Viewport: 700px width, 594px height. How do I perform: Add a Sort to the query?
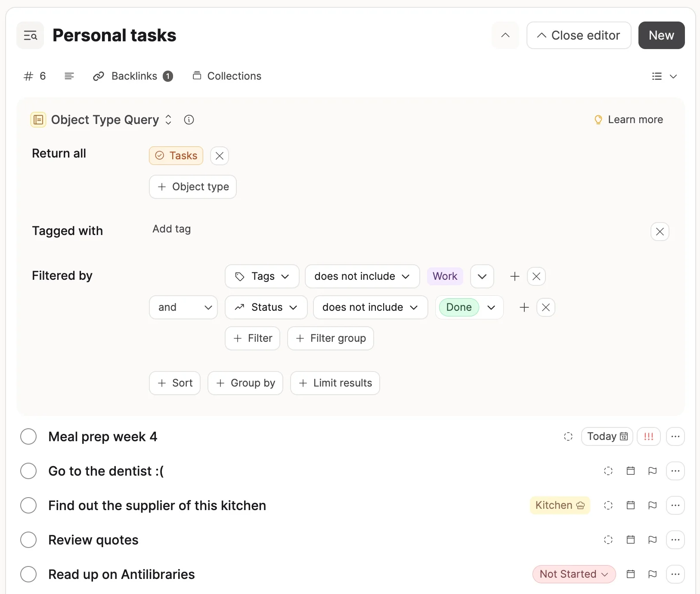tap(174, 383)
